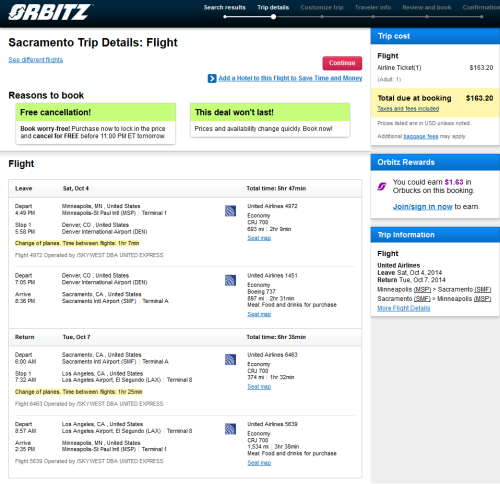
Task: Open Taxes and fees included link
Action: 408,109
